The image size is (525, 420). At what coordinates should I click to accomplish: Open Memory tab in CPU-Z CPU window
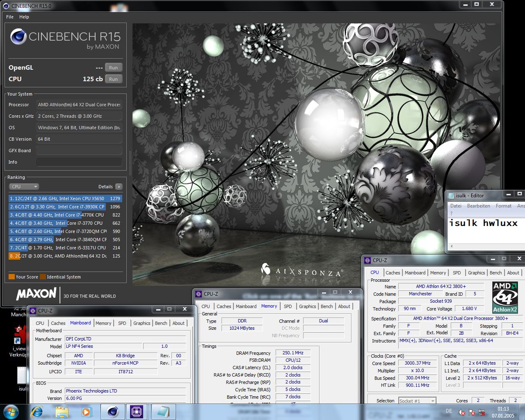tap(438, 273)
